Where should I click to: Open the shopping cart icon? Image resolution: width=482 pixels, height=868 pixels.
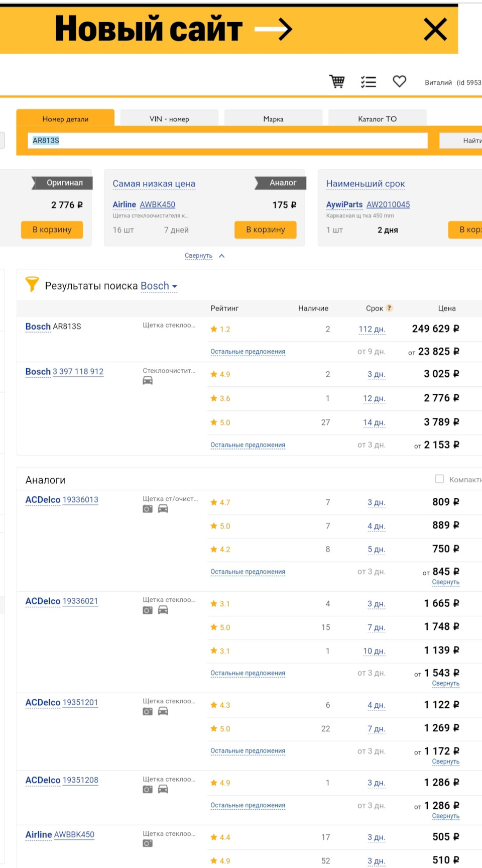click(x=337, y=81)
